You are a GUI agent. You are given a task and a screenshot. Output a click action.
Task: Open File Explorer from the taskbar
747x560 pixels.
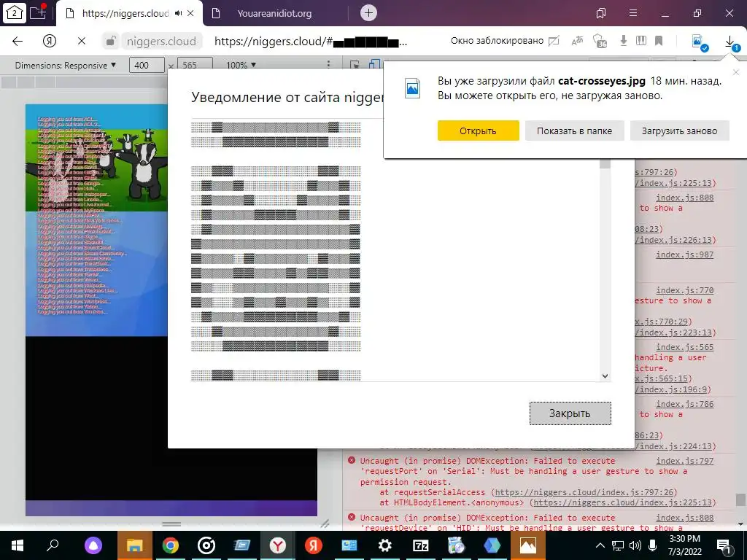(135, 545)
